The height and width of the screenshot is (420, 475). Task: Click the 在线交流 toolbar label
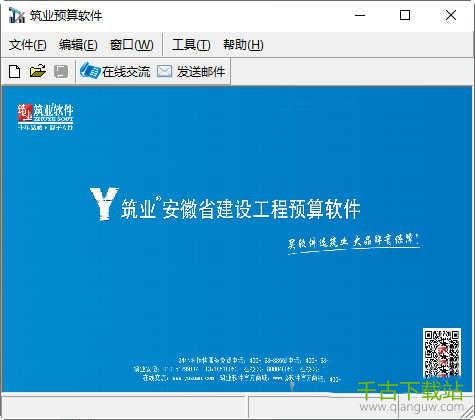pyautogui.click(x=126, y=72)
